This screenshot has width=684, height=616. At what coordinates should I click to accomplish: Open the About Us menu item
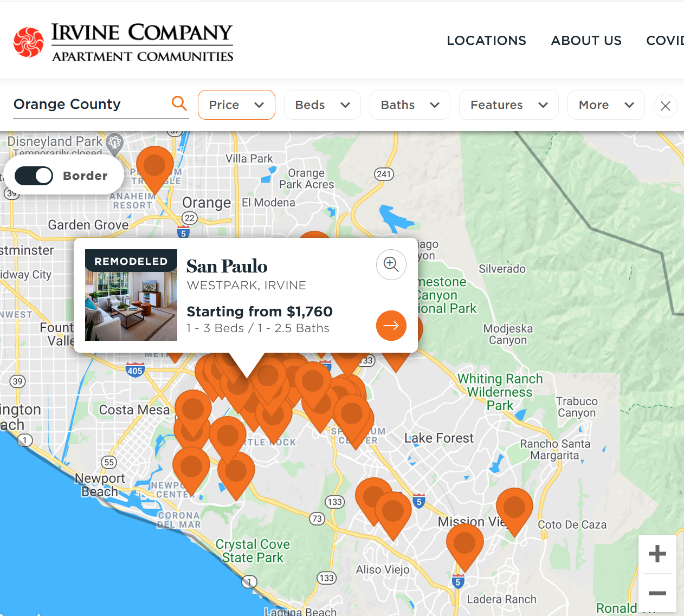586,41
